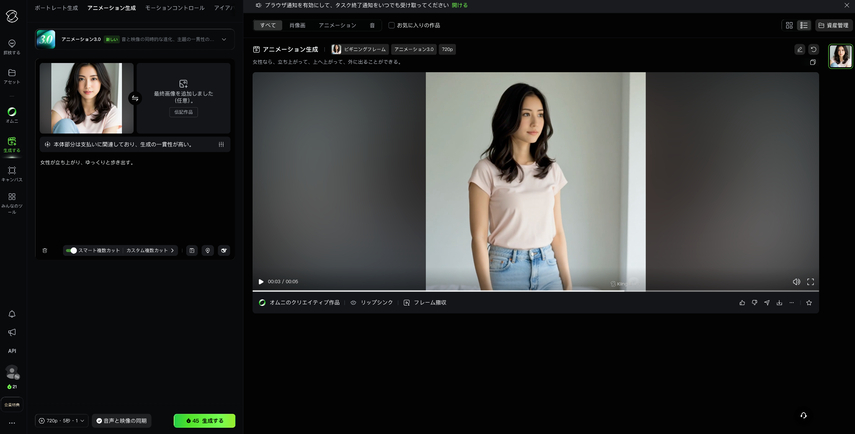Swap start and end frame images
The image size is (855, 434).
point(135,98)
